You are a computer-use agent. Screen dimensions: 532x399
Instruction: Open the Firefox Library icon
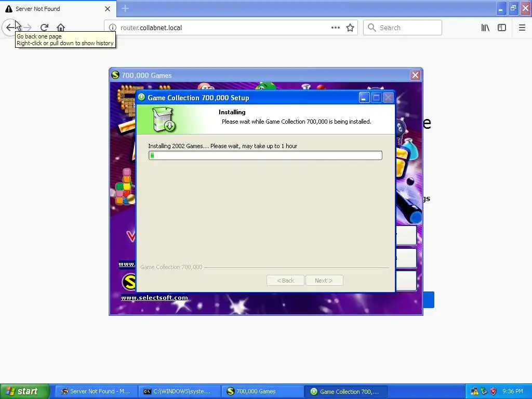[x=485, y=28]
